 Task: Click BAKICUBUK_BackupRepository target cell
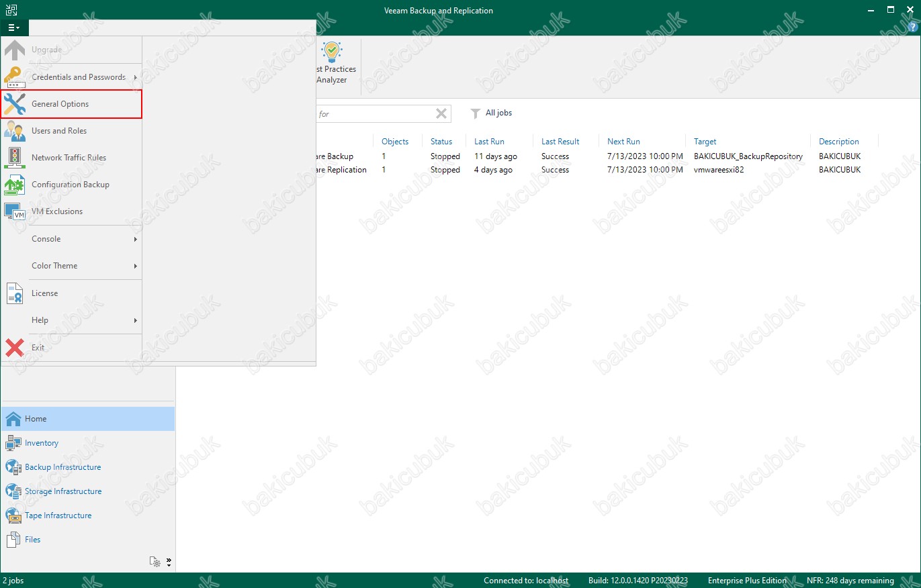748,156
